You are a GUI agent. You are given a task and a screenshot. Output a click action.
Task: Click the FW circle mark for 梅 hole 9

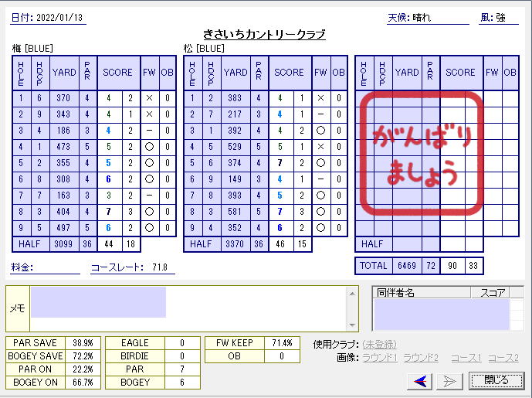tap(149, 228)
